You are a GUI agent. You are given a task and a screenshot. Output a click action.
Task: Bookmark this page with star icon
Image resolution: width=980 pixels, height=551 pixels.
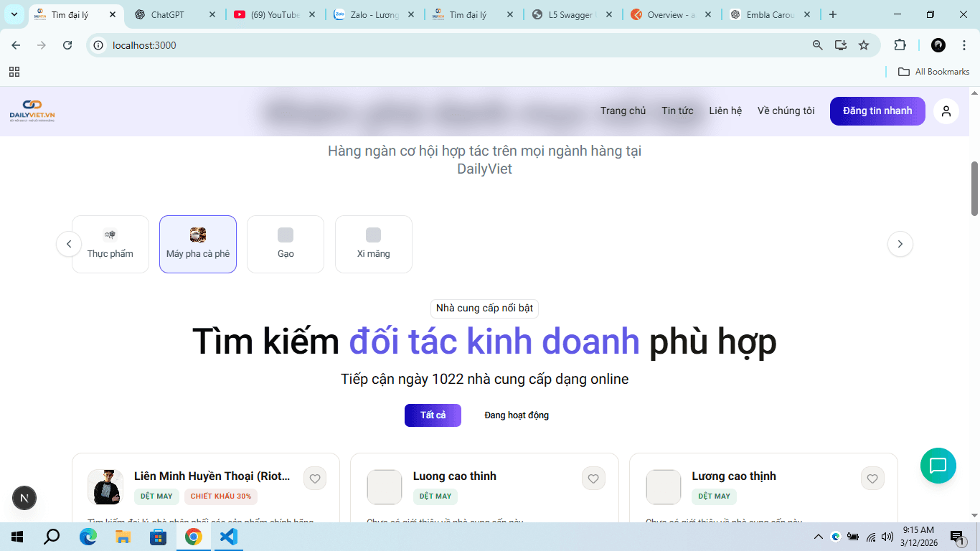(864, 45)
